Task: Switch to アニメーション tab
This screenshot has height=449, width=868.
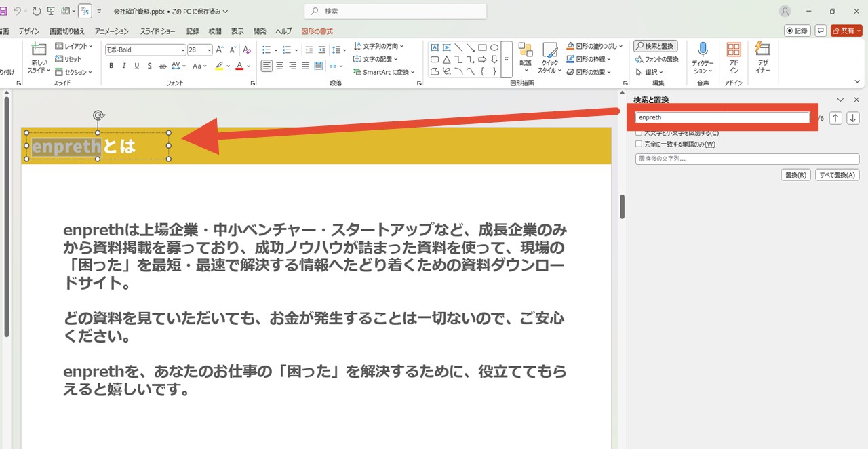Action: 112,31
